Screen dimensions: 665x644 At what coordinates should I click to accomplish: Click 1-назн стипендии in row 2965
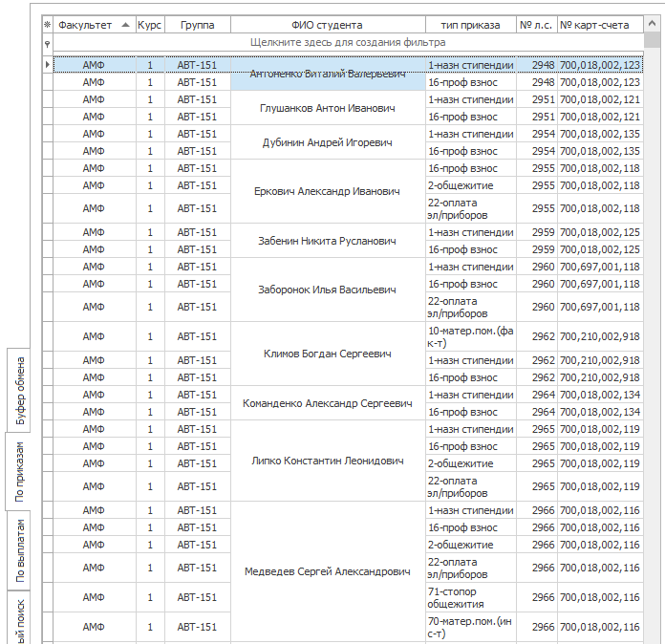[x=471, y=429]
